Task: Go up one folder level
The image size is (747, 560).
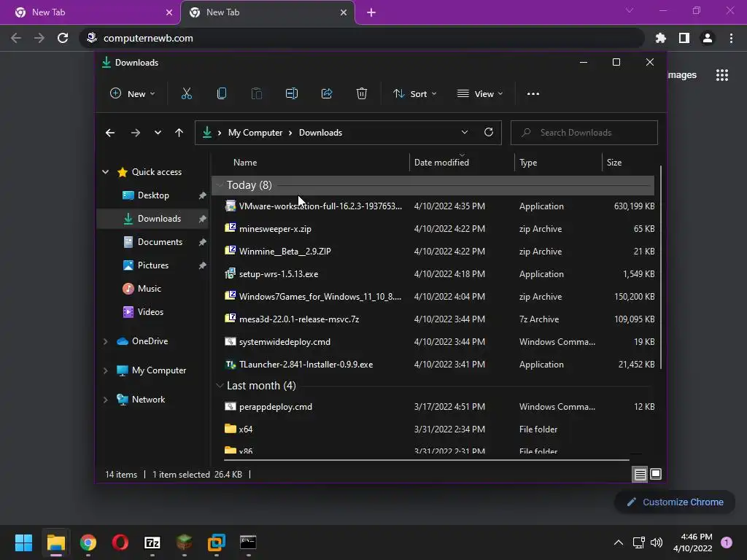Action: [x=179, y=133]
